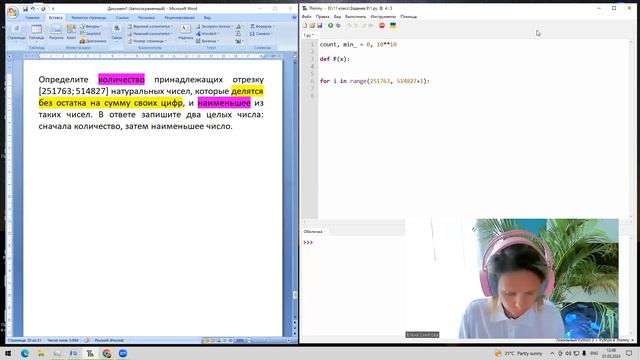Run current script with green play button

[x=330, y=25]
